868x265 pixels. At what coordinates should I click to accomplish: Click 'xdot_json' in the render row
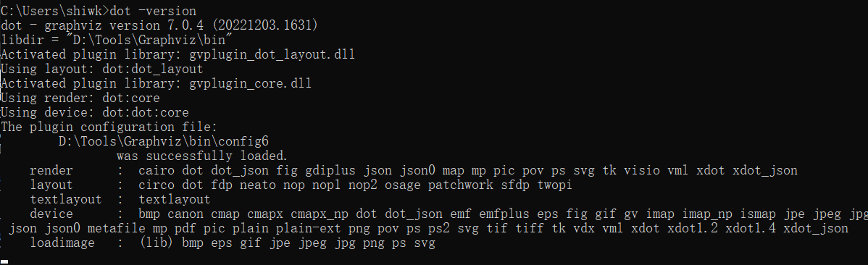pos(765,170)
